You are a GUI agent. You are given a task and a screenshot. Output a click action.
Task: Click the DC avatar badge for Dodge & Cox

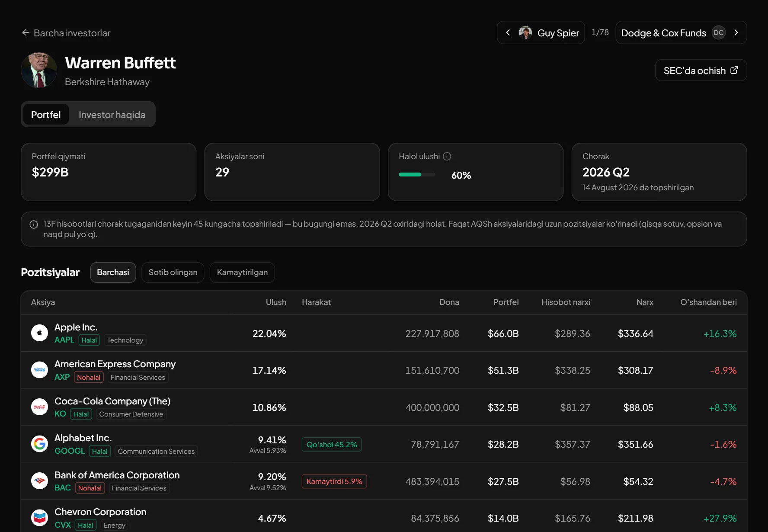pyautogui.click(x=719, y=33)
